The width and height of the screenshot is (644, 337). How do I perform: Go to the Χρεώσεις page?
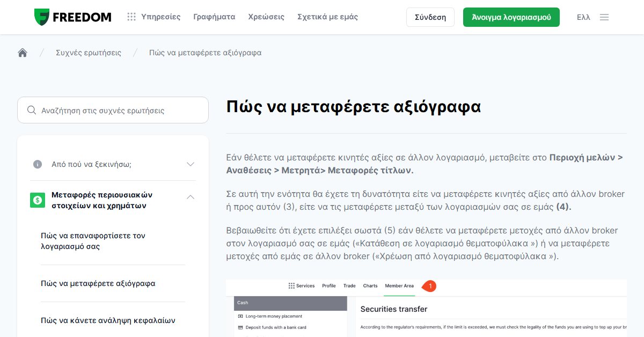tap(266, 17)
